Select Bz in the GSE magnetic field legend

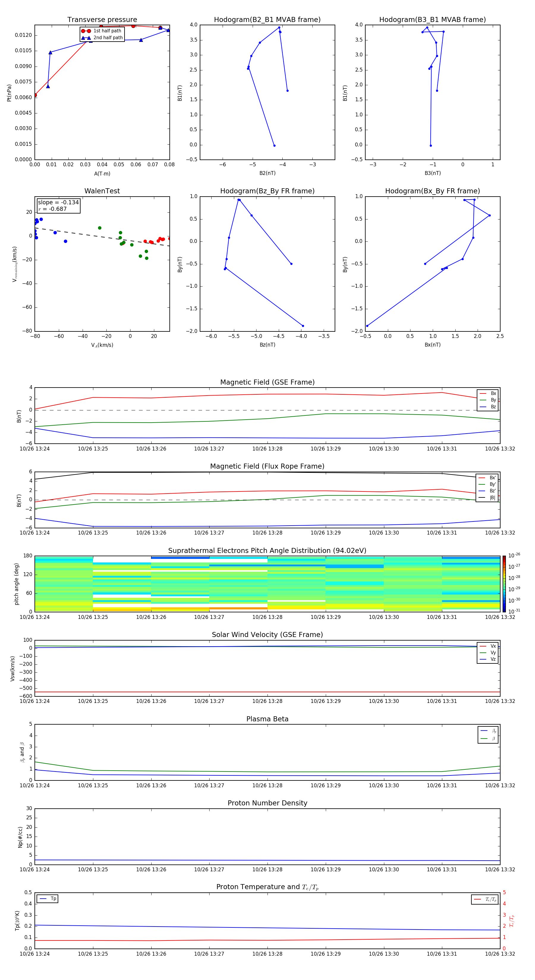click(488, 407)
